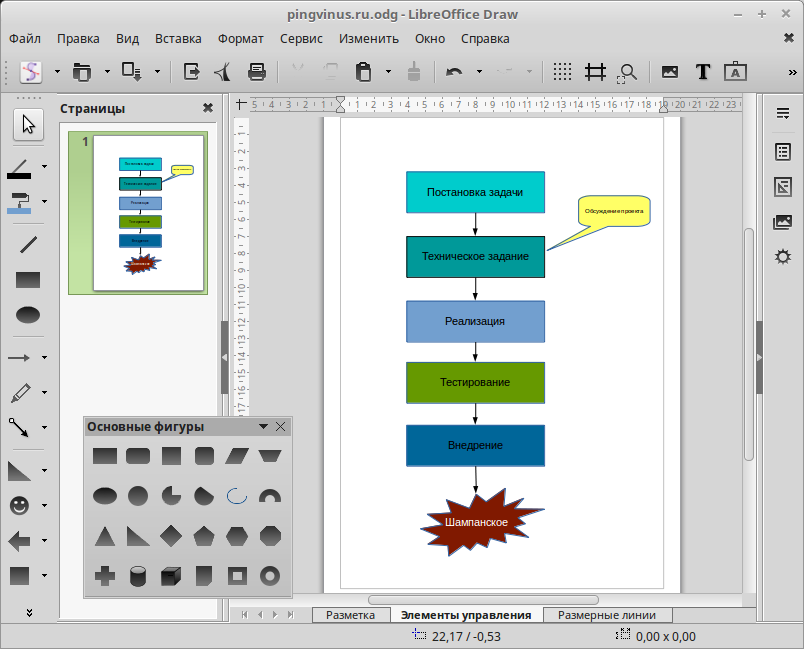Expand the line color dropdown arrow

(45, 166)
